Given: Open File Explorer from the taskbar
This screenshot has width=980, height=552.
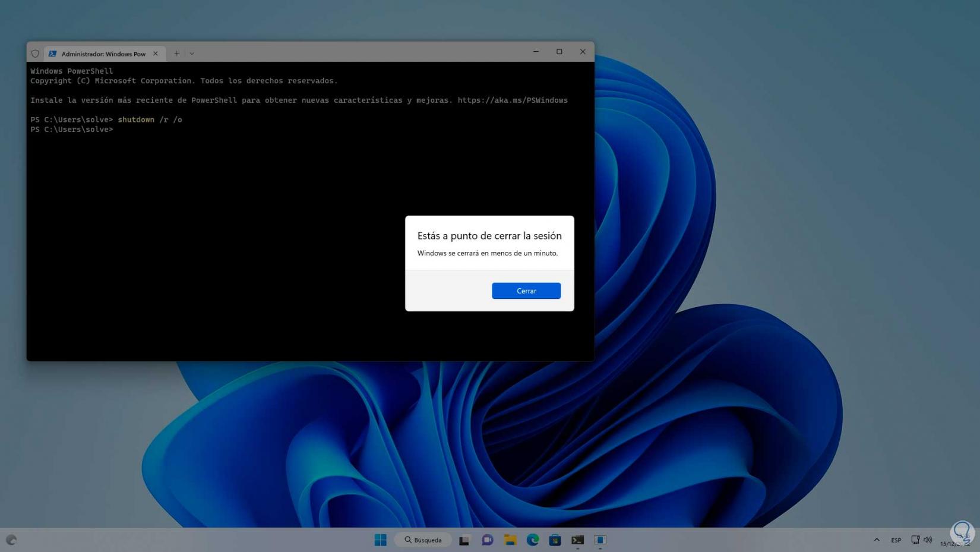Looking at the screenshot, I should tap(510, 540).
